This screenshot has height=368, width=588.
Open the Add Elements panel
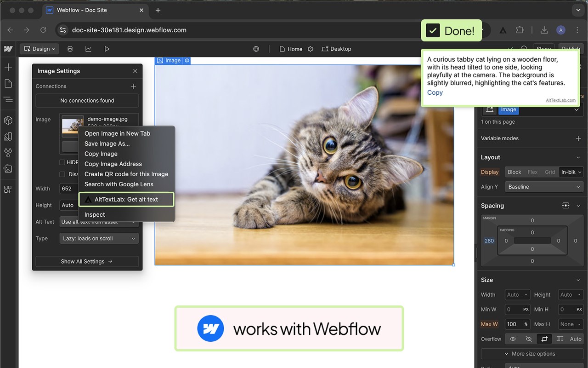point(8,67)
